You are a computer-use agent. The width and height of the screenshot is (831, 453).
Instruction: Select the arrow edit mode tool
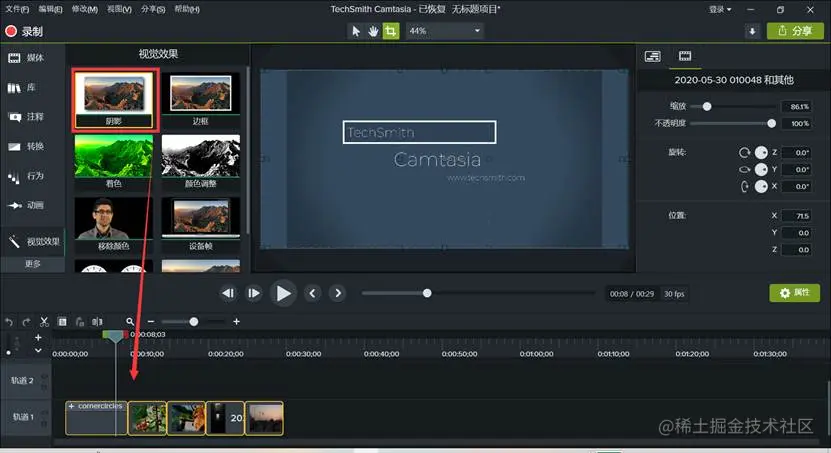click(356, 31)
